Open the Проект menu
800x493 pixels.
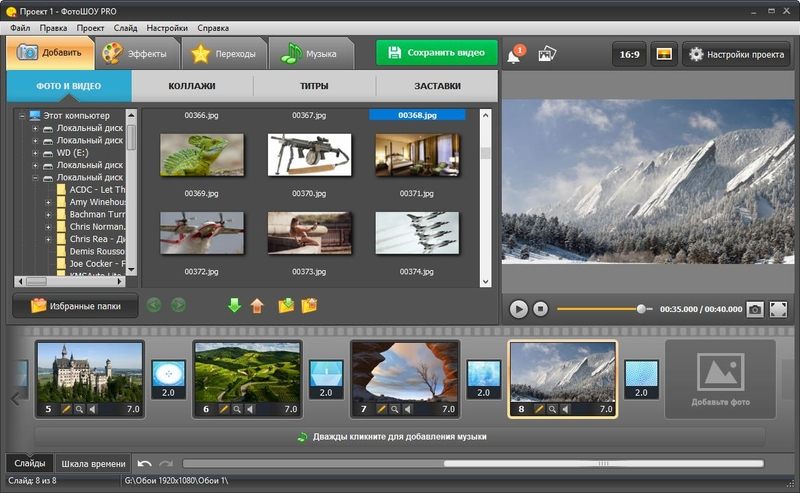[x=90, y=28]
